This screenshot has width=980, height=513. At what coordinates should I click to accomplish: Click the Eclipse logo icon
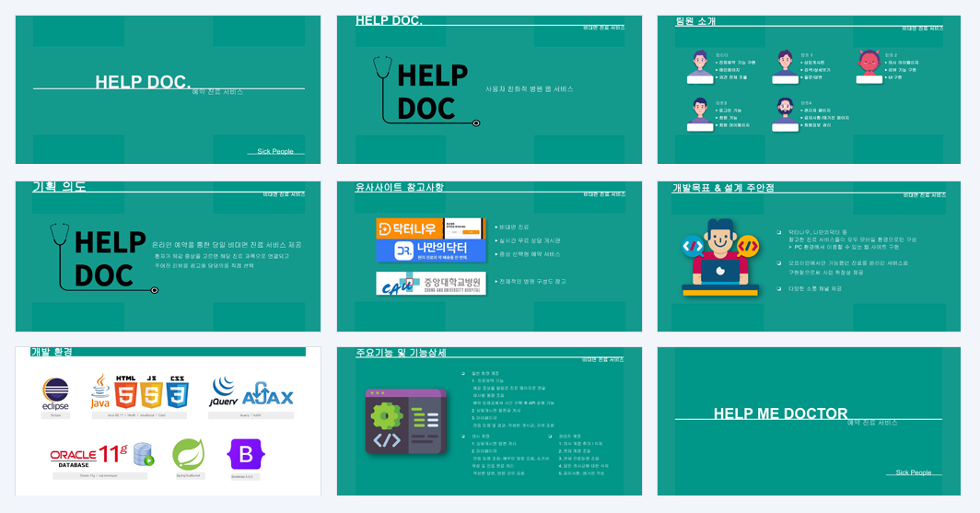tap(55, 394)
